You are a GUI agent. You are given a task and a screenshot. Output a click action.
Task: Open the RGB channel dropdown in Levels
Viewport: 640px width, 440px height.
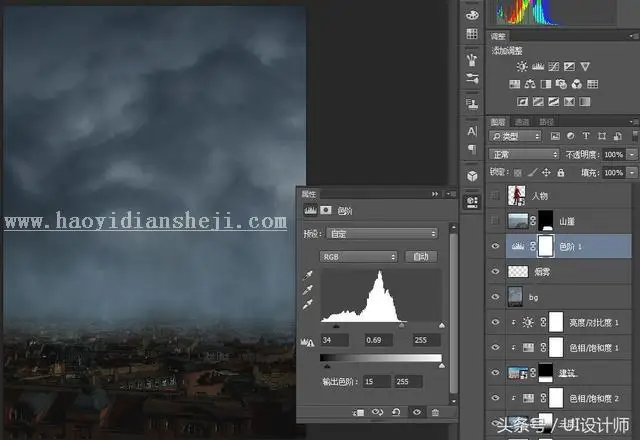(x=358, y=257)
